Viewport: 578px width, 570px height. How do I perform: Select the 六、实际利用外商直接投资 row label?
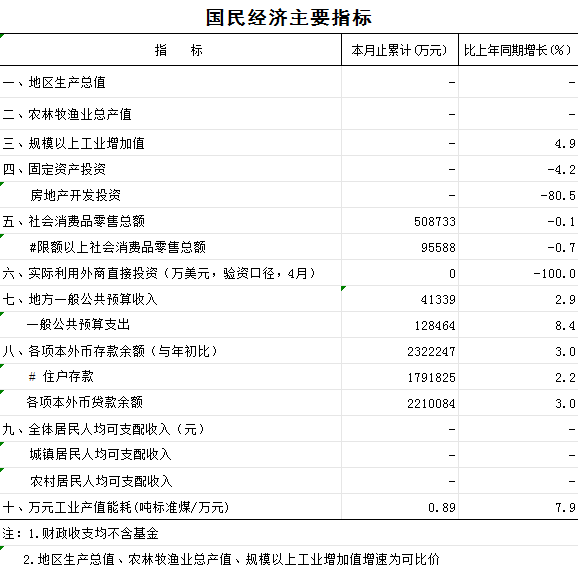[159, 273]
